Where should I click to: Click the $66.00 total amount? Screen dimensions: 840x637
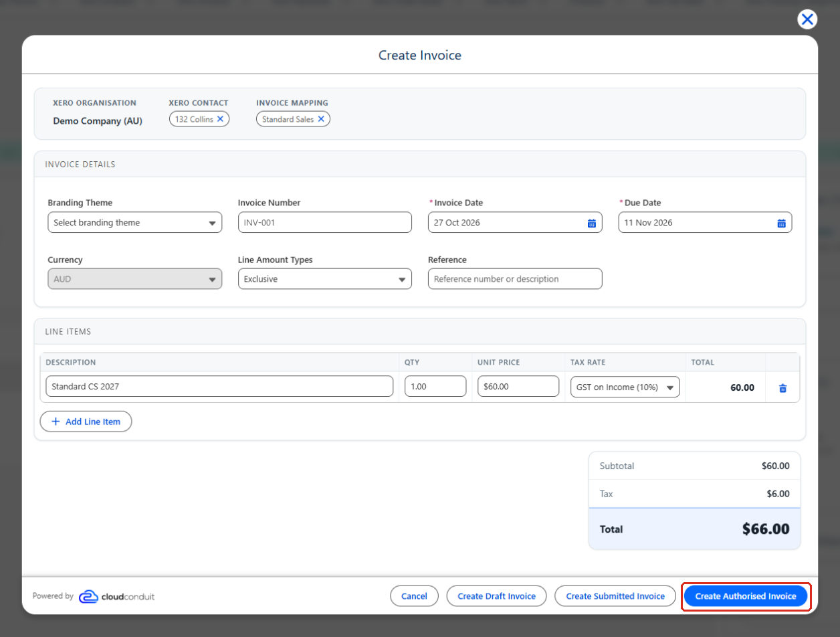coord(766,529)
